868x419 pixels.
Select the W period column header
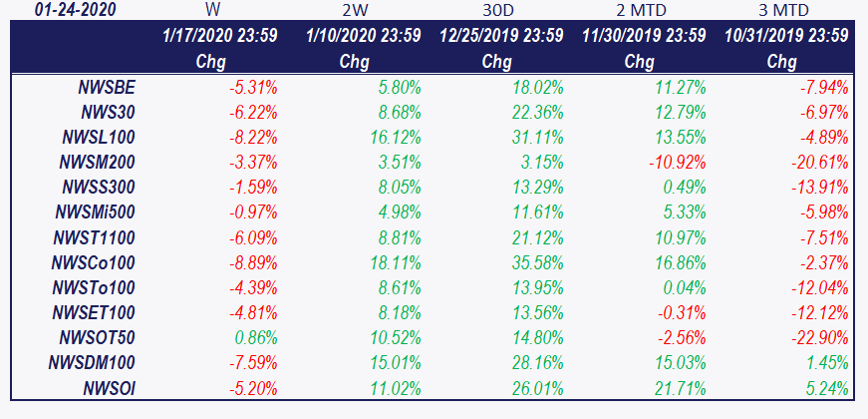click(211, 10)
